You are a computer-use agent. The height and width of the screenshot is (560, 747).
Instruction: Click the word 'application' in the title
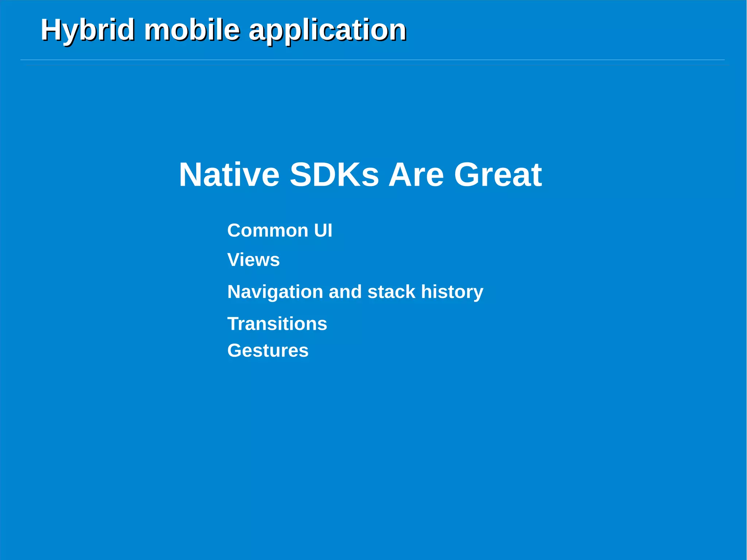coord(327,30)
